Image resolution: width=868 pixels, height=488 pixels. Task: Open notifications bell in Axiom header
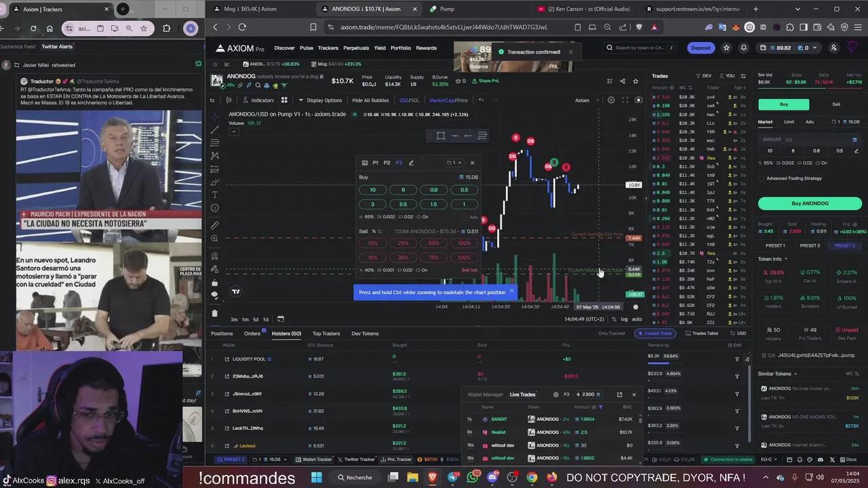pos(743,47)
